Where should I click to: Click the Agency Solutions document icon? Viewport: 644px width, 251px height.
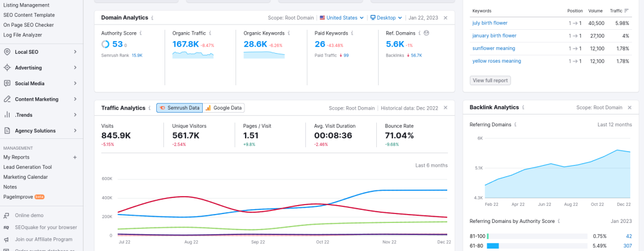[x=7, y=131]
